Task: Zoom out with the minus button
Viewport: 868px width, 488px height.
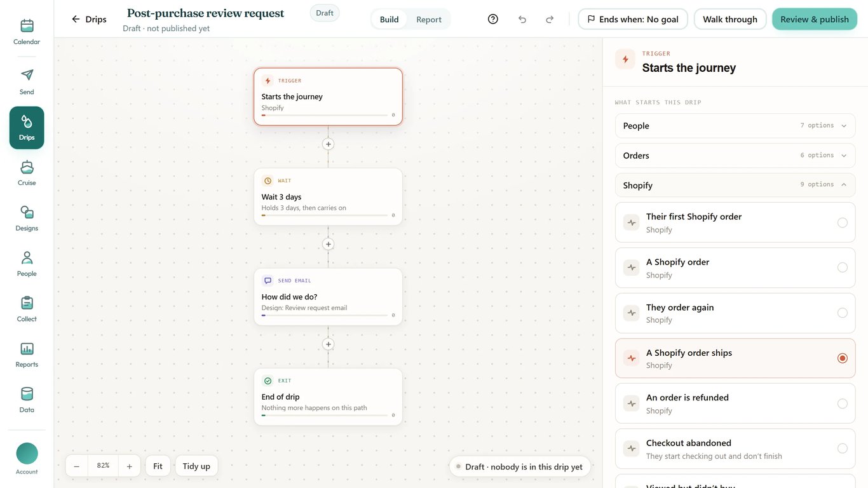Action: pos(76,466)
